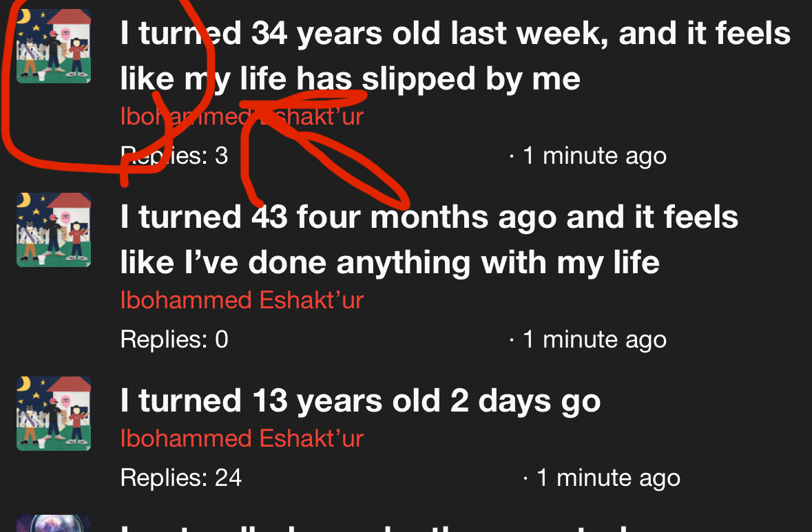Screen dimensions: 812x532
Task: View author Ibohammed Eshakt'ur under the 34 thread
Action: (x=241, y=117)
